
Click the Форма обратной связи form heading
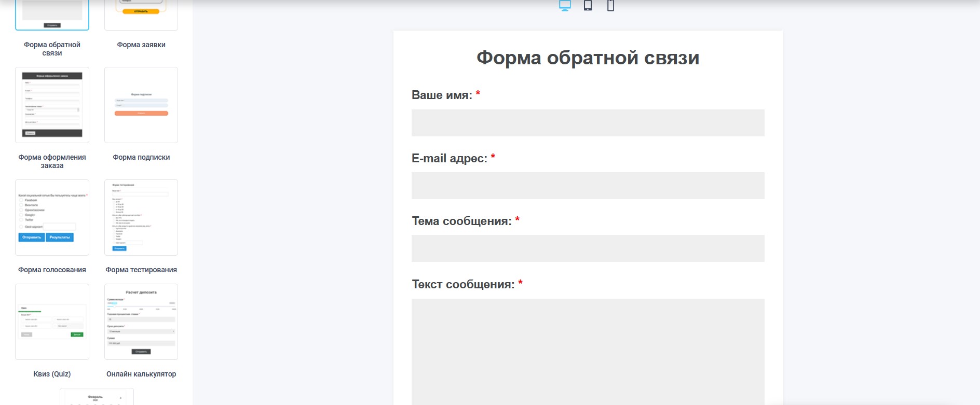[x=588, y=58]
